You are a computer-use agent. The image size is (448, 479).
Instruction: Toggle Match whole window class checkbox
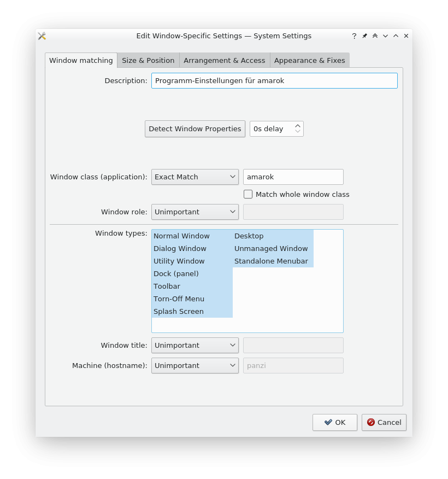248,194
